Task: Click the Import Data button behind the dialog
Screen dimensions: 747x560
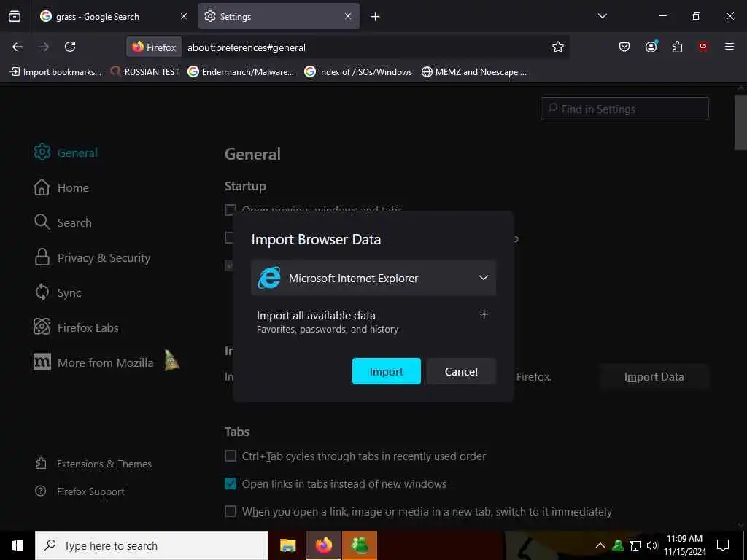Action: click(654, 377)
